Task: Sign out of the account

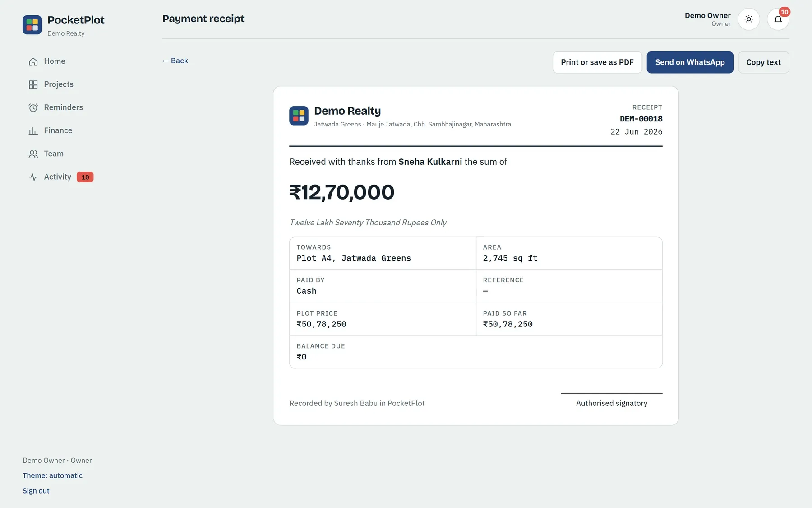Action: click(36, 491)
